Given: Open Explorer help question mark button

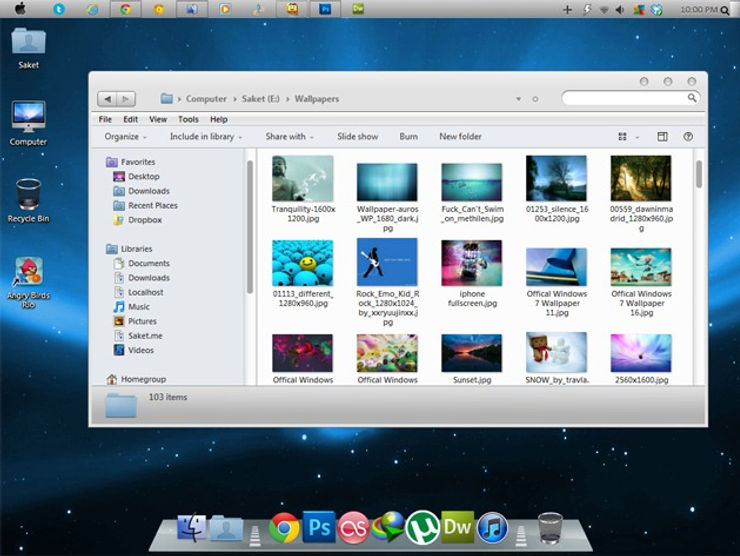Looking at the screenshot, I should point(688,136).
